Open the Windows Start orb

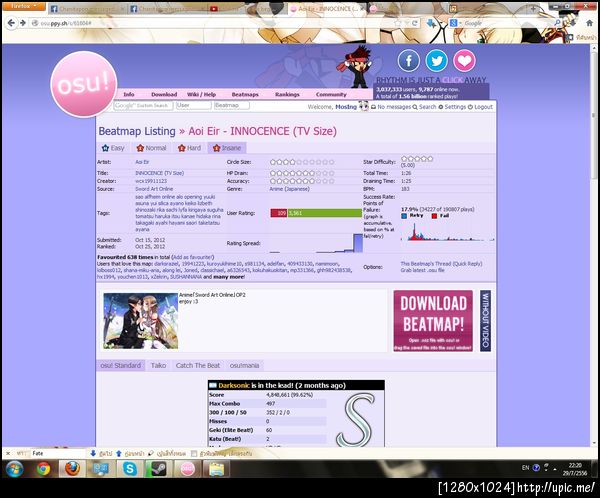click(x=14, y=469)
